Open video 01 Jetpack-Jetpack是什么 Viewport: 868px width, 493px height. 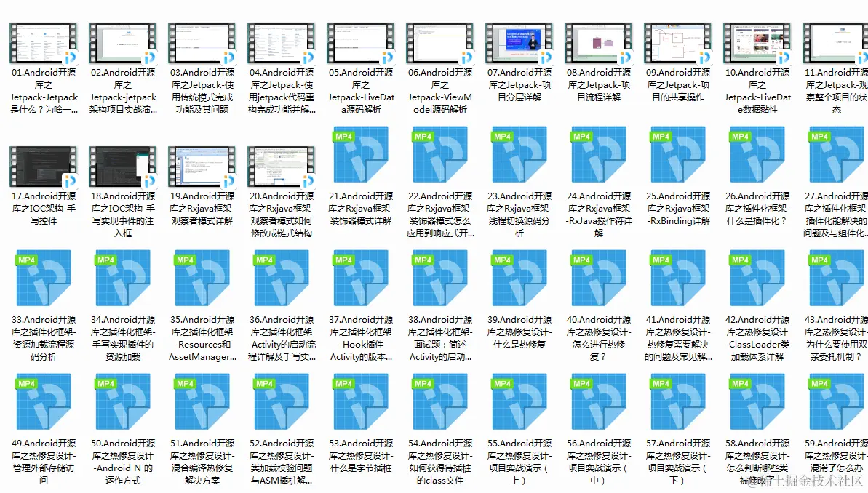coord(44,44)
